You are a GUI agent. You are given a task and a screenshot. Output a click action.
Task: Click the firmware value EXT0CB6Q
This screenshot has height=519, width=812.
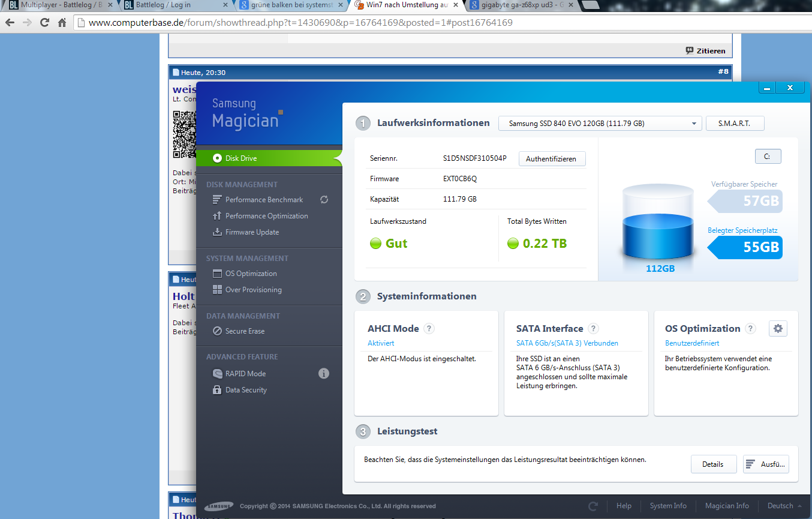click(460, 179)
